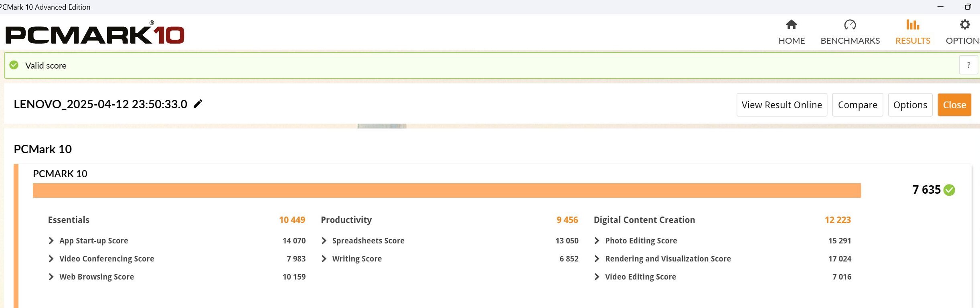The width and height of the screenshot is (980, 308).
Task: Expand Video Conferencing Score row
Action: click(x=51, y=259)
